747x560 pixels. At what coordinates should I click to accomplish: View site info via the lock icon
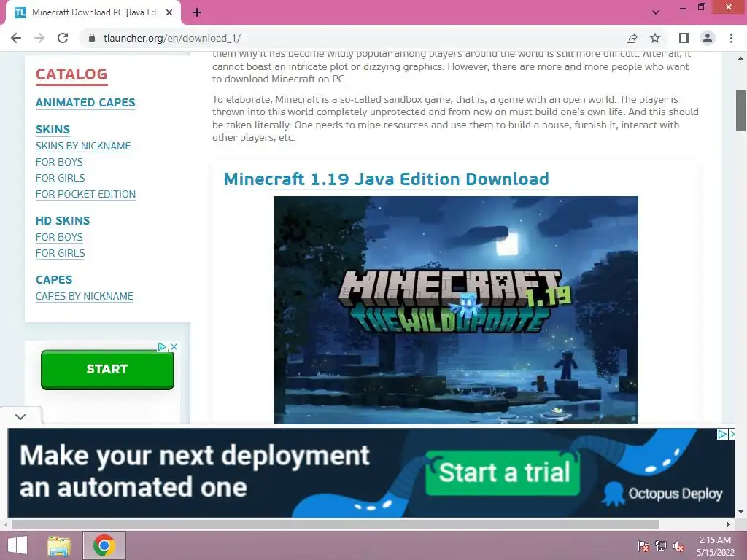click(92, 38)
